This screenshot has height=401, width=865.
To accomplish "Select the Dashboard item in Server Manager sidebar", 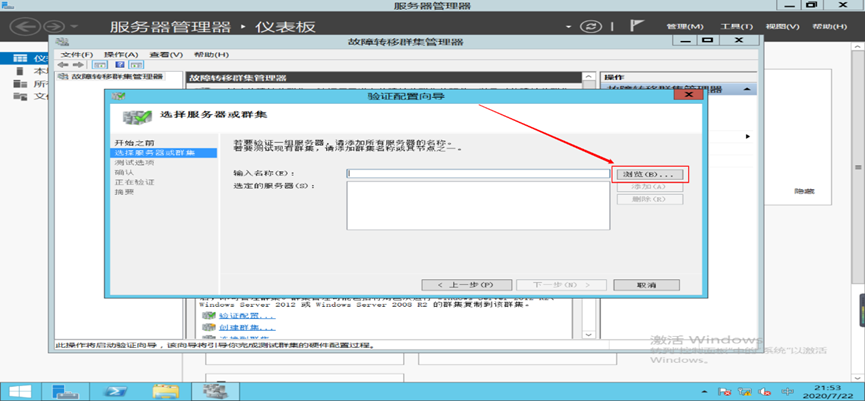I will coord(24,58).
